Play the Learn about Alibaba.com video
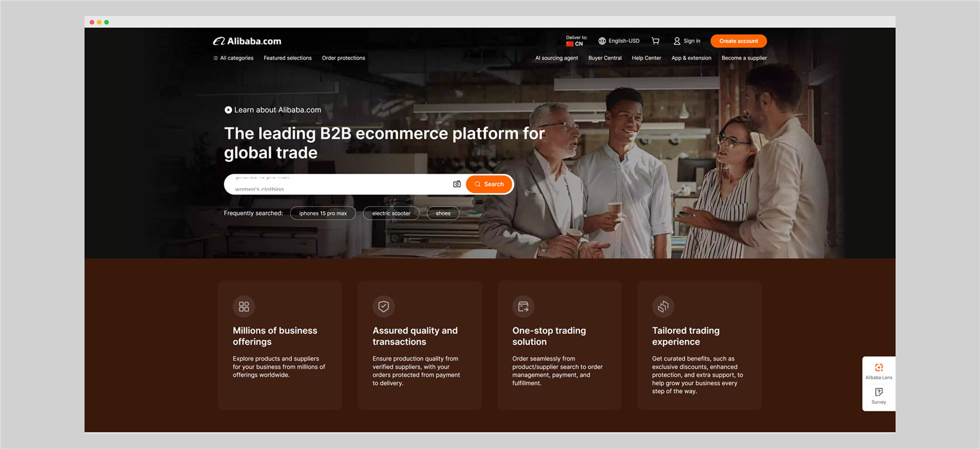The image size is (980, 449). [x=228, y=110]
